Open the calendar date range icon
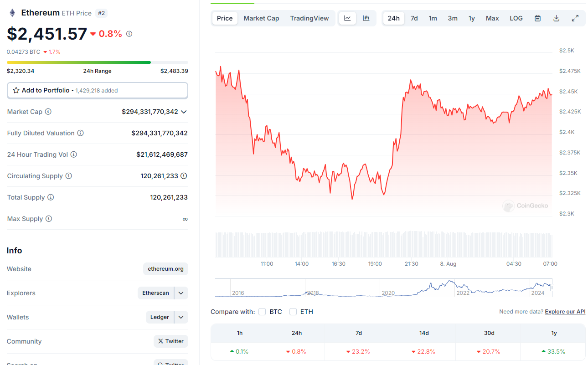The image size is (588, 365). (537, 18)
